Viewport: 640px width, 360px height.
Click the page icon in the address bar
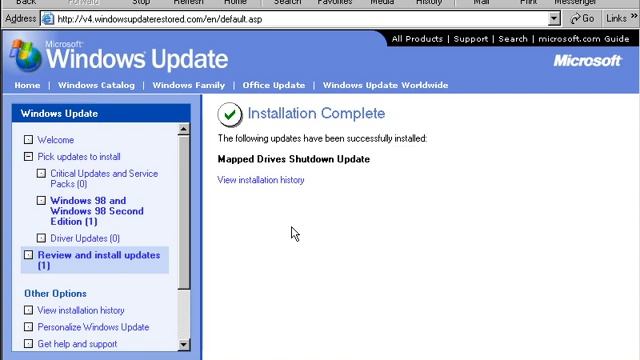coord(48,19)
